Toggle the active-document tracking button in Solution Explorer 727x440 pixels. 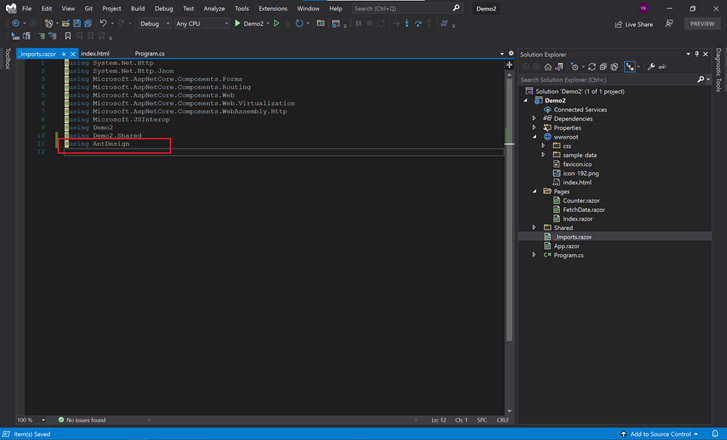click(630, 67)
